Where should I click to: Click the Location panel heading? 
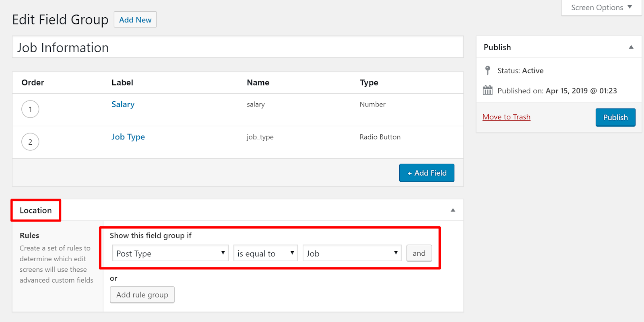pos(36,210)
